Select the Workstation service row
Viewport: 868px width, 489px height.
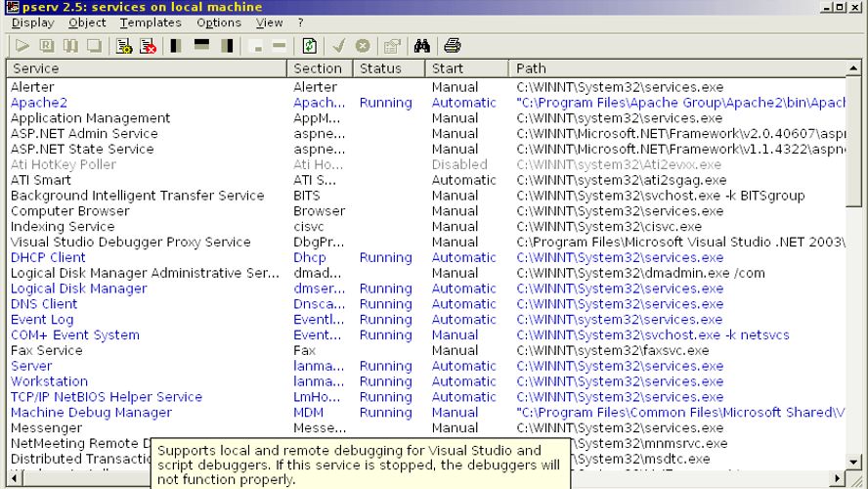426,381
